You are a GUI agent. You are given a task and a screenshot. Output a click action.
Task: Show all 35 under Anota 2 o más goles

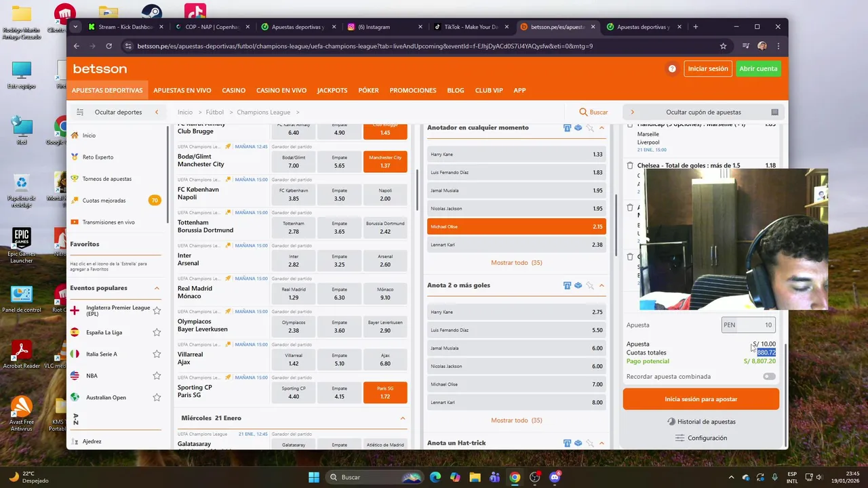tap(516, 420)
